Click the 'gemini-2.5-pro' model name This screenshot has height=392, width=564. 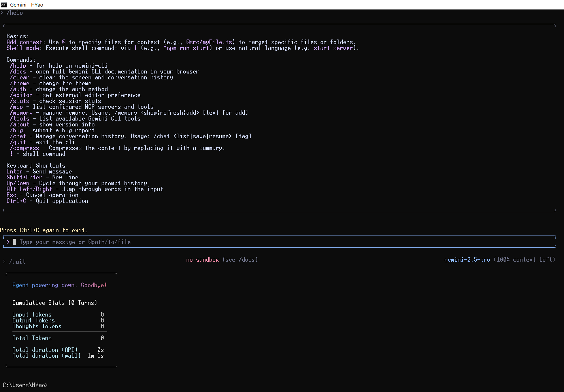tap(467, 260)
